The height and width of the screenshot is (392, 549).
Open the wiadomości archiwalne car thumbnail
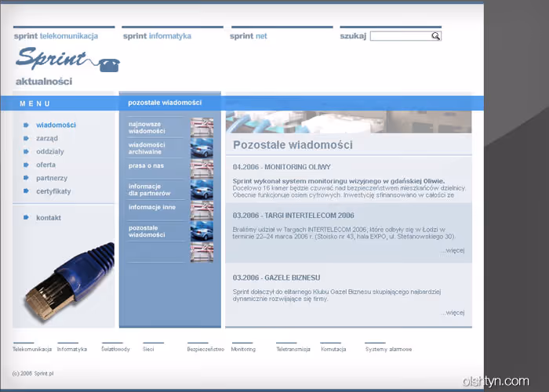(x=202, y=148)
